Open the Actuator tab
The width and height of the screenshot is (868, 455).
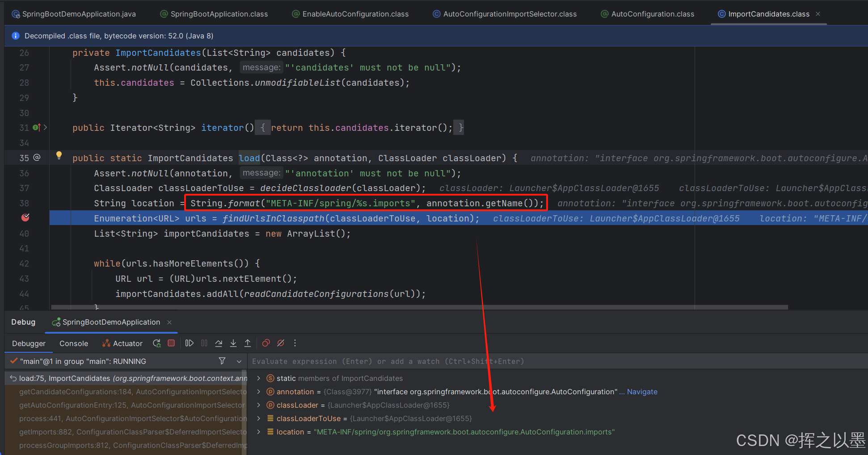pyautogui.click(x=122, y=343)
